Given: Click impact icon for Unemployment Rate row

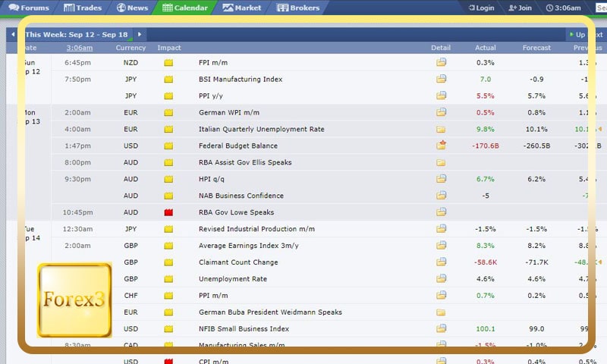Looking at the screenshot, I should [x=168, y=279].
